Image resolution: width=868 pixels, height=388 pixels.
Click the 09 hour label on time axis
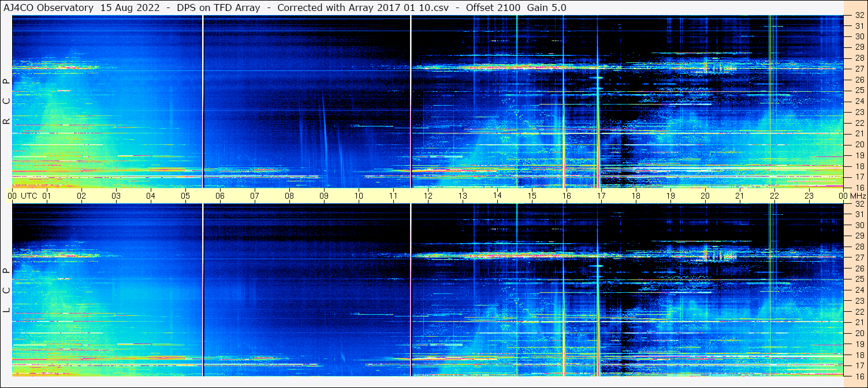click(324, 196)
